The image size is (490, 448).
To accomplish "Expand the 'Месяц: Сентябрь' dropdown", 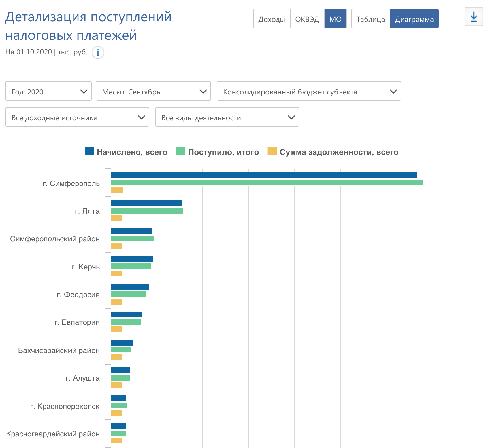I will 153,91.
